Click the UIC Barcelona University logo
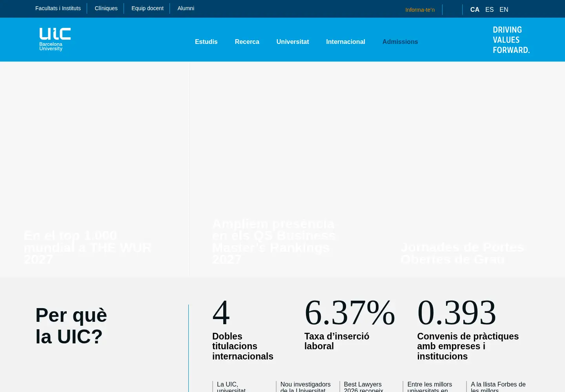The height and width of the screenshot is (392, 565). coord(55,39)
